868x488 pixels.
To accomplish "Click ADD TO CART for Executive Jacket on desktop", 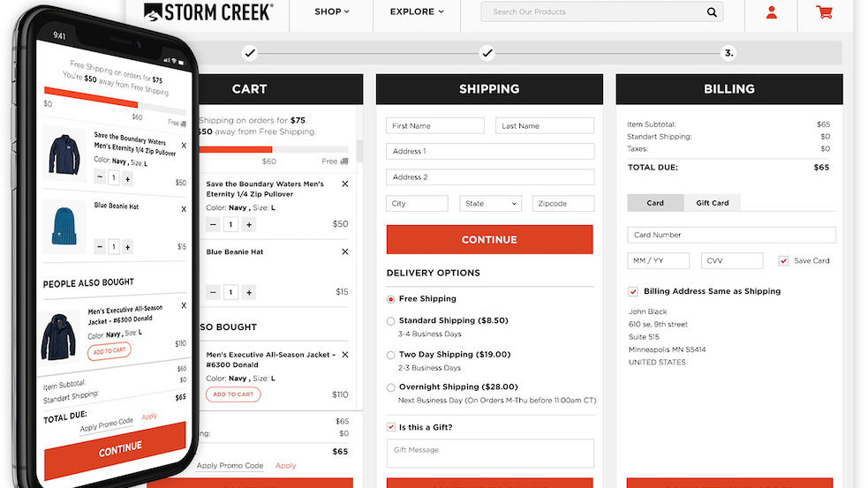I will click(x=233, y=394).
